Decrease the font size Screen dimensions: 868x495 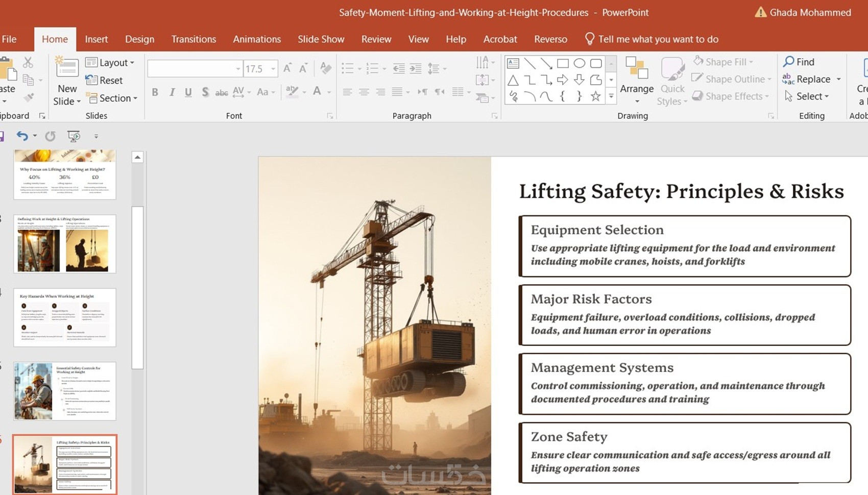(303, 68)
